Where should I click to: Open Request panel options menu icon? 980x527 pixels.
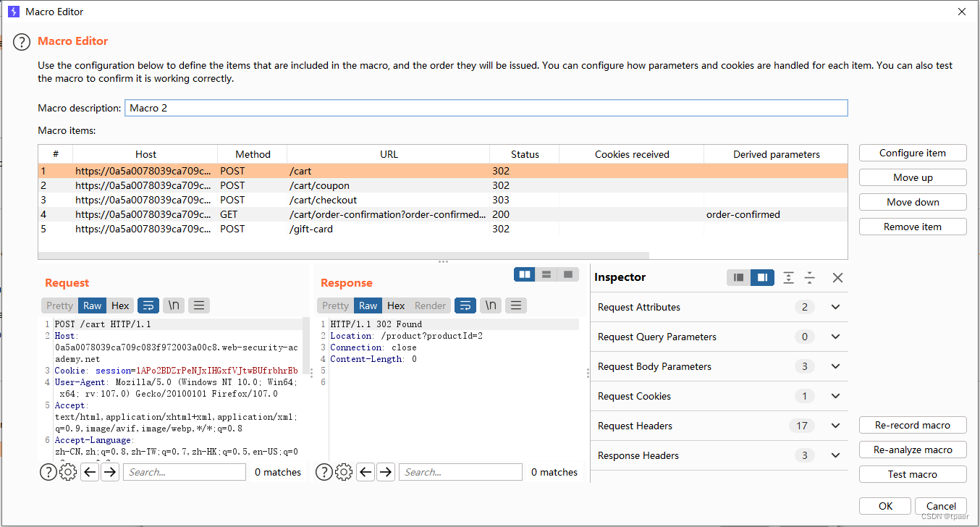pyautogui.click(x=199, y=305)
